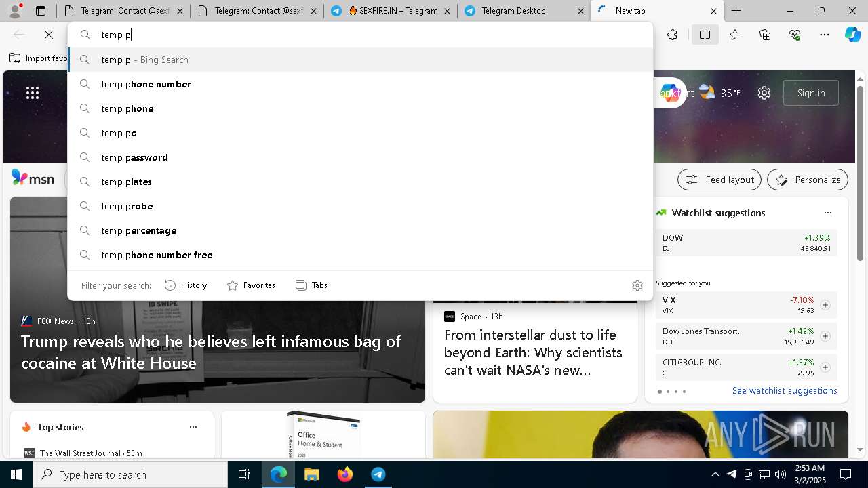Screen dimensions: 868x488
Task: Open the browser profile icon
Action: [x=16, y=10]
